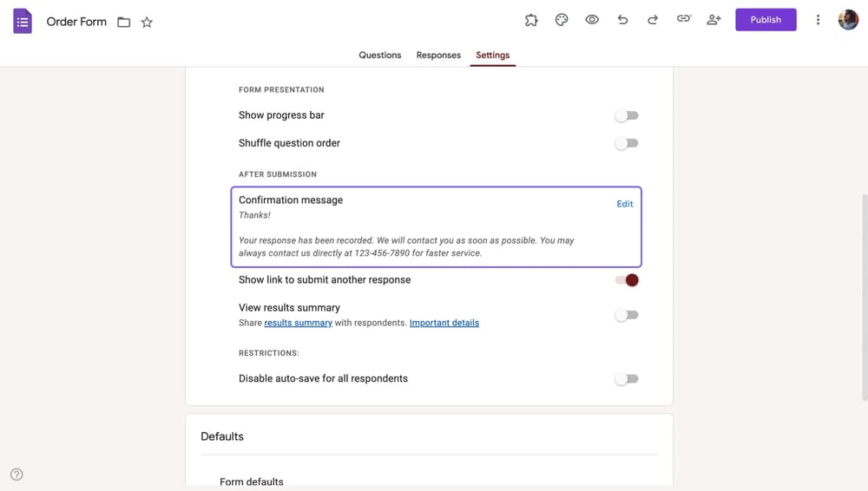
Task: Click the confirmation message text
Action: 406,247
